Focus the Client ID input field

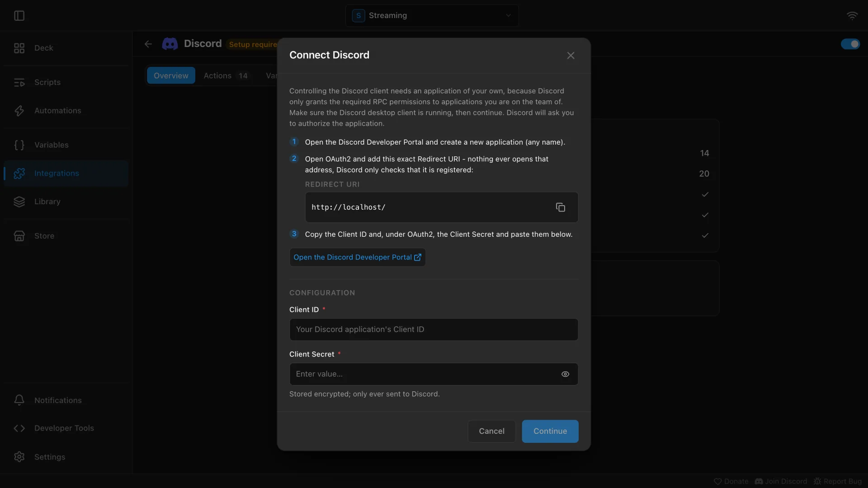(434, 329)
